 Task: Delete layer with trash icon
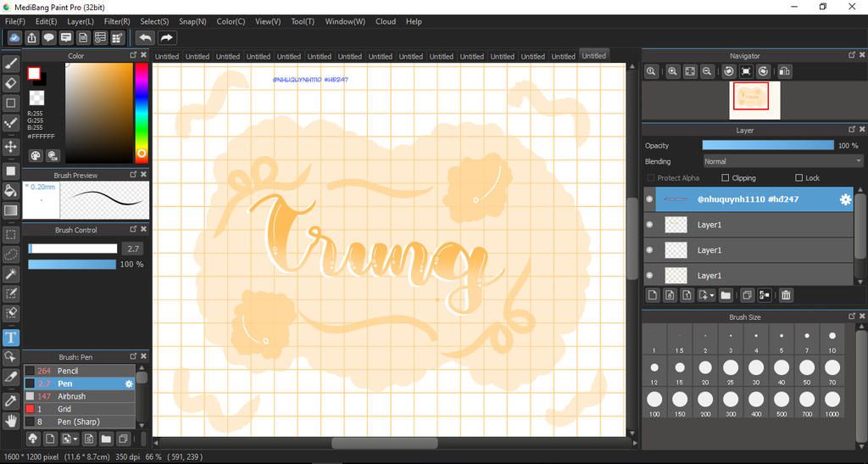pyautogui.click(x=786, y=295)
